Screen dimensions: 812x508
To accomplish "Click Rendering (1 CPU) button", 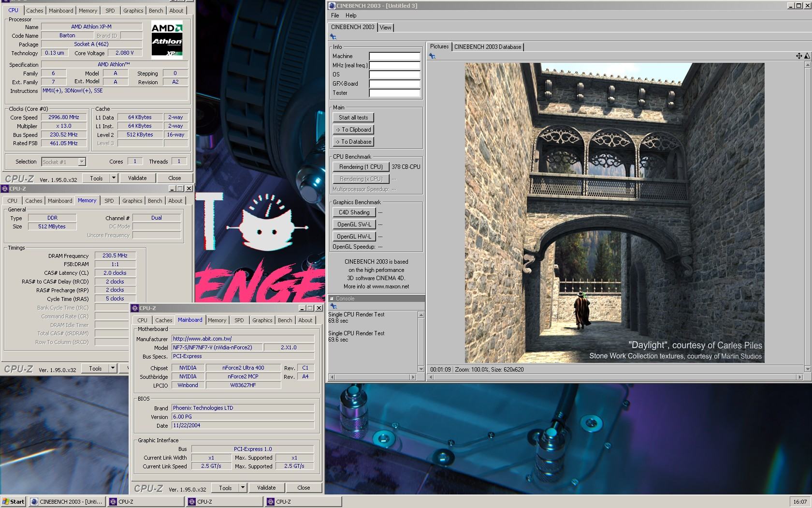I will pyautogui.click(x=361, y=167).
